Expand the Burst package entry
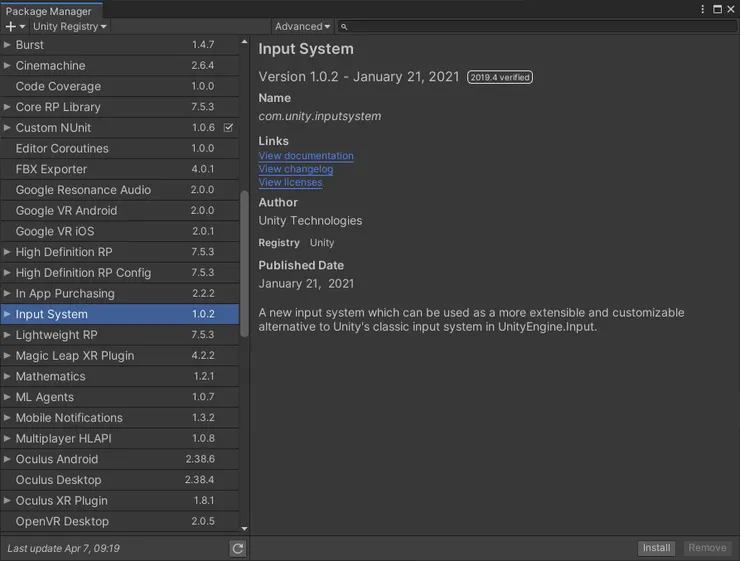740x561 pixels. [x=8, y=45]
